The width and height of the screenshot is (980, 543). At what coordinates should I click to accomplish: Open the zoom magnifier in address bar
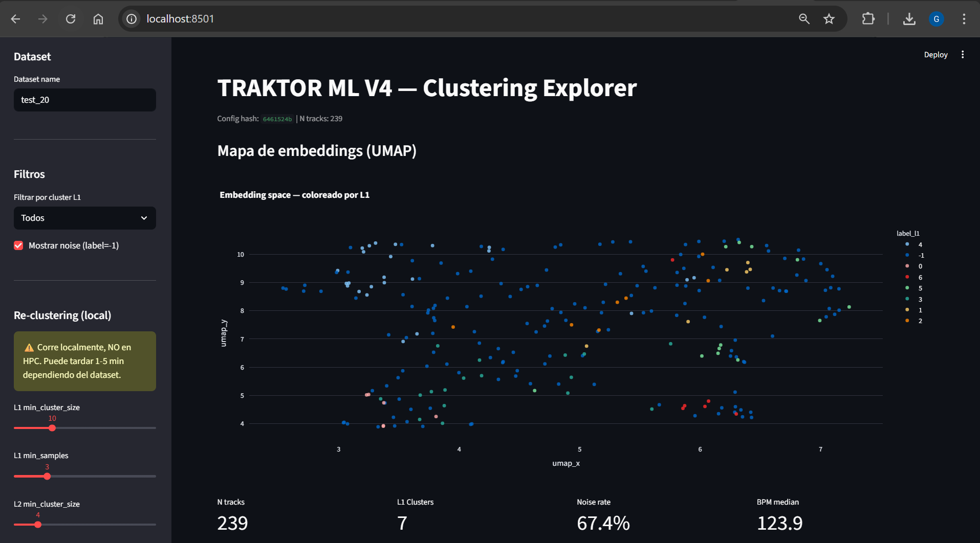(x=804, y=19)
